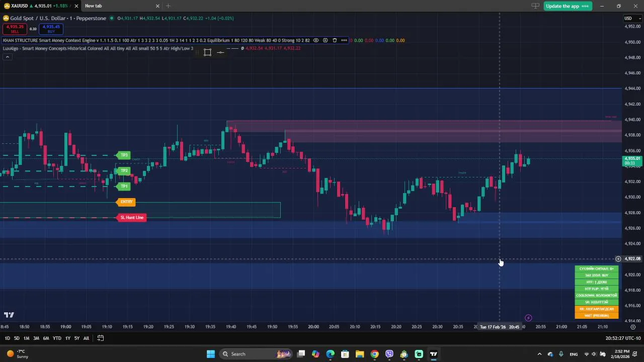Toggle visibility eye of KHAN STRUCTURE indicator
This screenshot has width=644, height=362.
(316, 40)
